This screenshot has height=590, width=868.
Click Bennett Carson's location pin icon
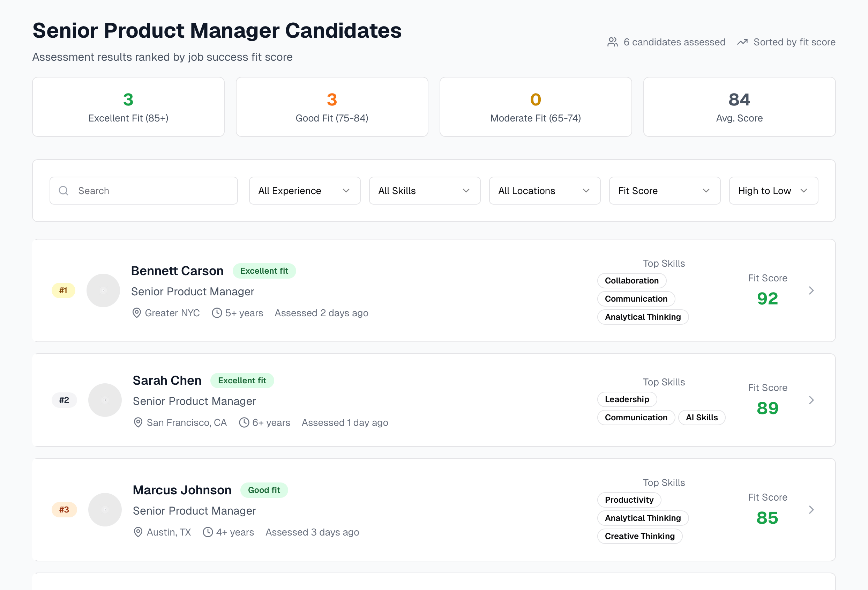[x=137, y=313]
